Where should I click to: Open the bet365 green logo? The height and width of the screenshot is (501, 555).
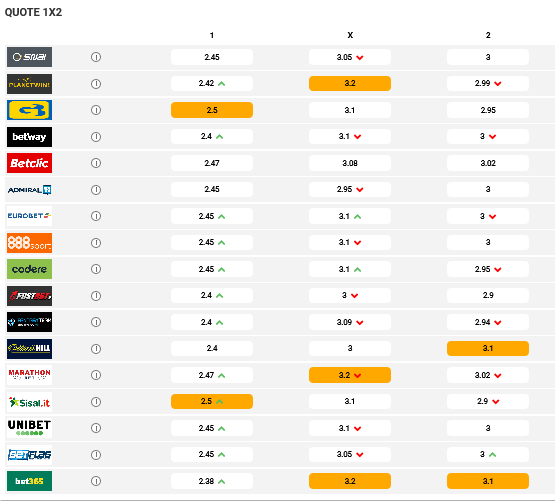(x=29, y=481)
